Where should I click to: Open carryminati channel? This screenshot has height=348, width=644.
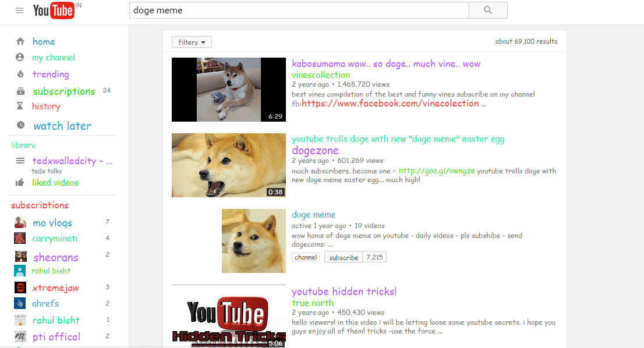55,239
